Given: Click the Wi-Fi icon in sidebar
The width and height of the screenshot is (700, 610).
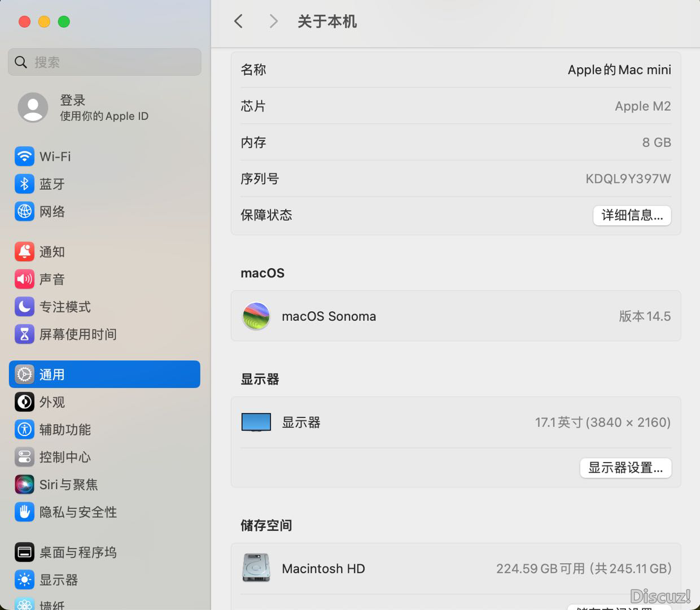Looking at the screenshot, I should (24, 156).
